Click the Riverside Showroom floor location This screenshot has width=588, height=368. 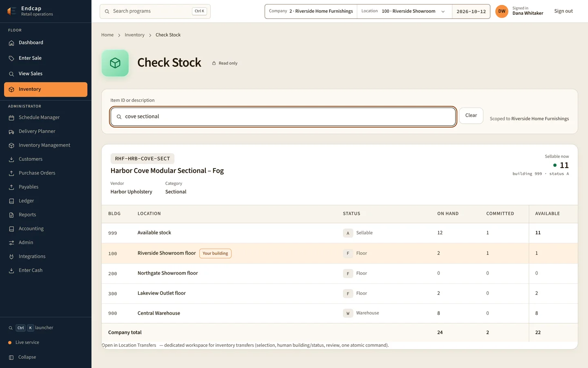click(167, 254)
